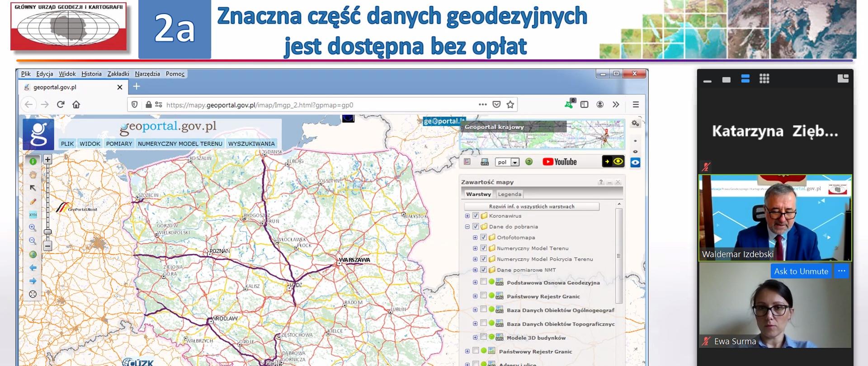Open Ewa Surma's three-dots options
The image size is (868, 366).
[x=841, y=271]
